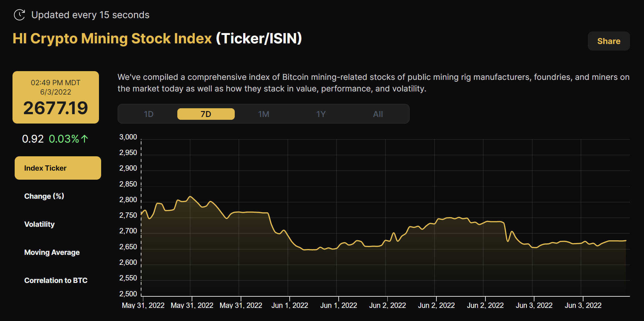The width and height of the screenshot is (644, 321).
Task: Select the Correlation to BTC metric
Action: (x=56, y=280)
